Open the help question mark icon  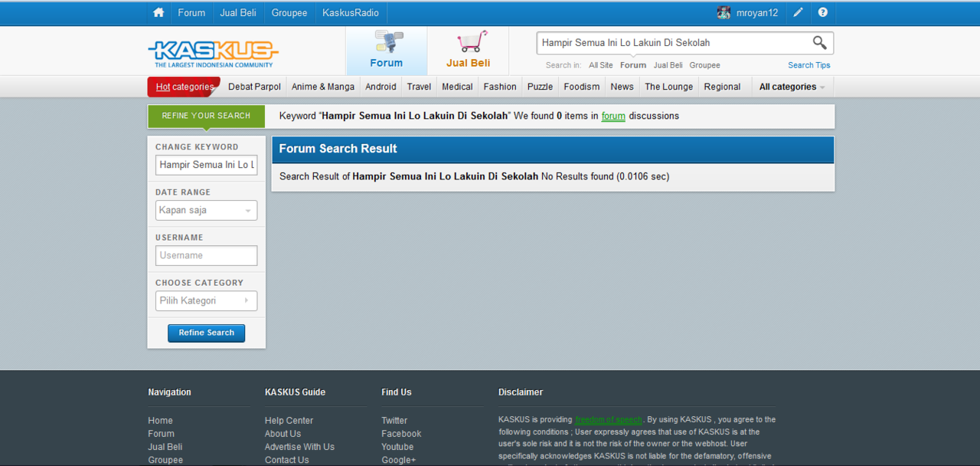822,12
